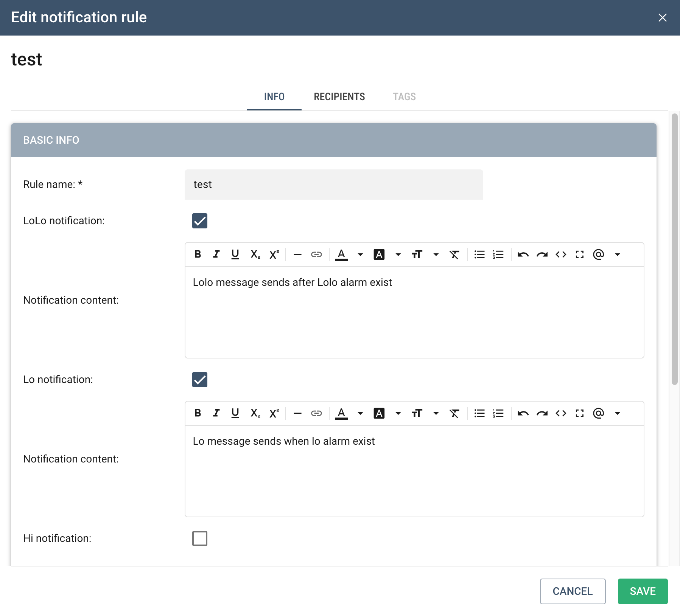
Task: Open code view in Lo editor
Action: tap(561, 413)
